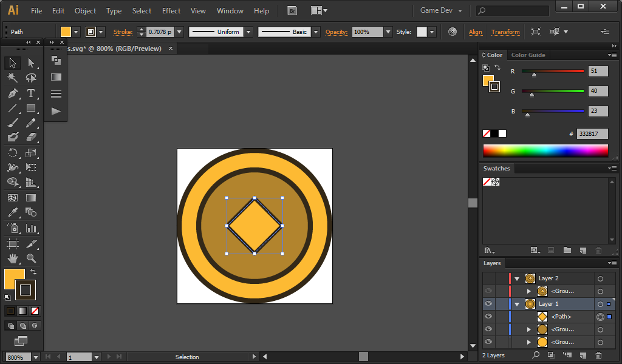Collapse the Layer 2 disclosure triangle
622x364 pixels.
[x=517, y=278]
